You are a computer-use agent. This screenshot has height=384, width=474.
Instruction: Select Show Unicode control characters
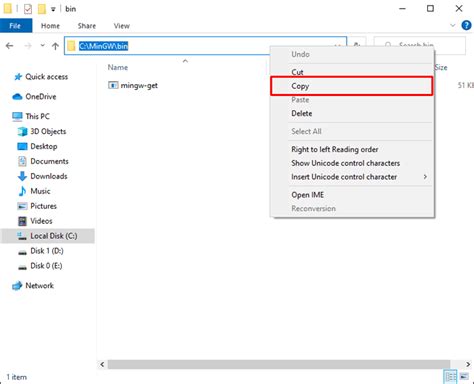point(352,163)
